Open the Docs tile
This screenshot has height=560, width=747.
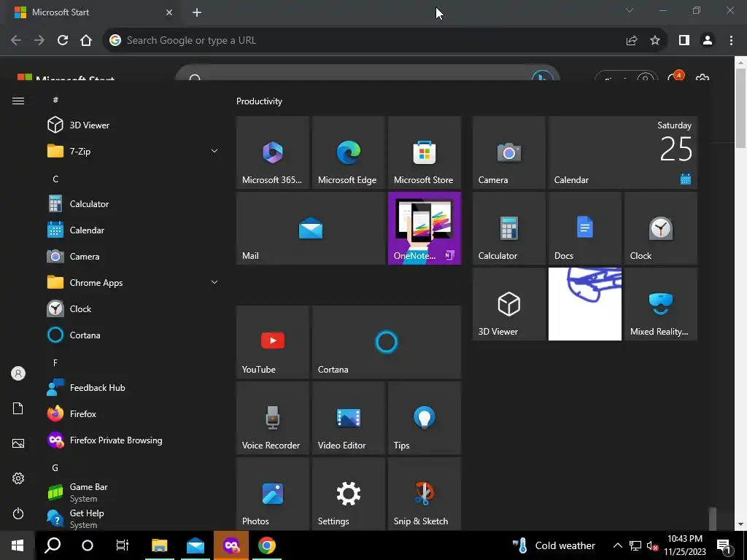[584, 228]
